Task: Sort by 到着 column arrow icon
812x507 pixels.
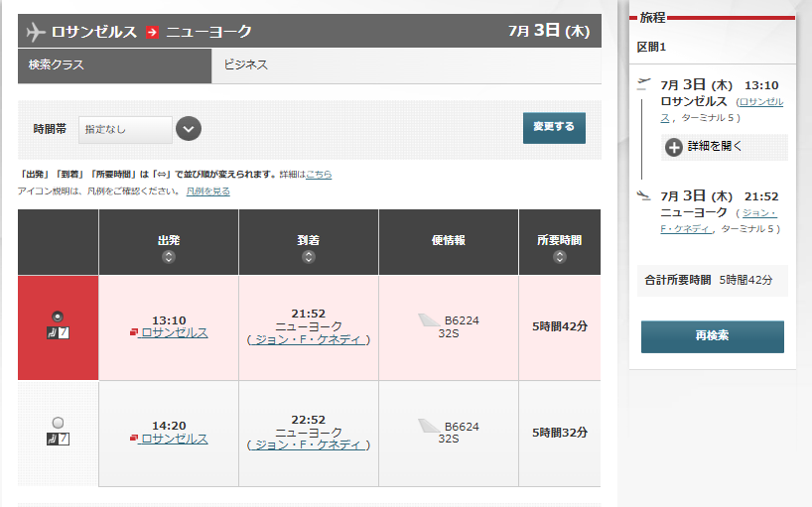Action: (309, 257)
